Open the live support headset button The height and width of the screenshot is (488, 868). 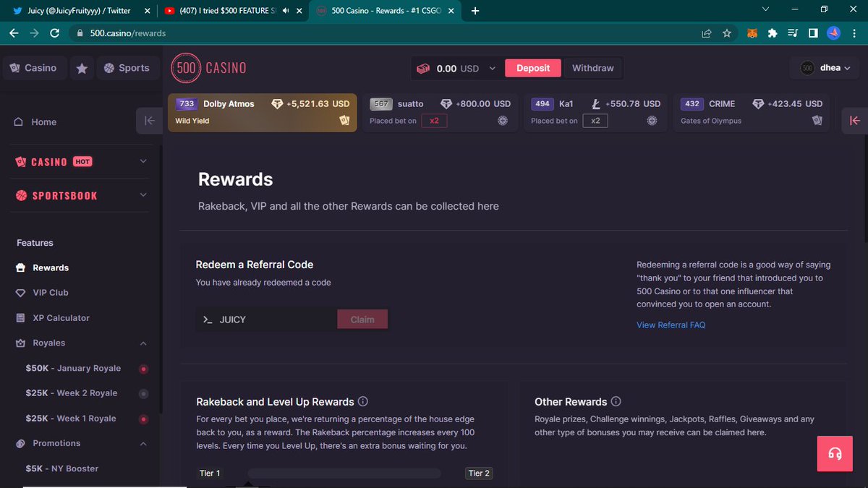pyautogui.click(x=835, y=454)
